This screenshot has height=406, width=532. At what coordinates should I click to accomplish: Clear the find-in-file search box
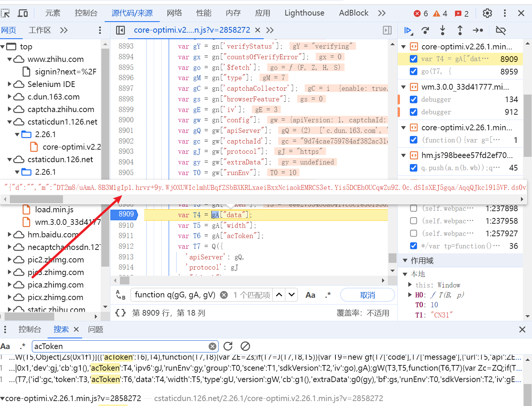pos(224,295)
